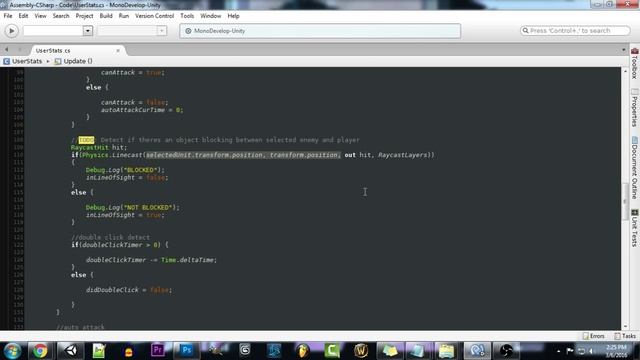Click the search box 'Press Control+, to search'
640x360 pixels.
575,31
